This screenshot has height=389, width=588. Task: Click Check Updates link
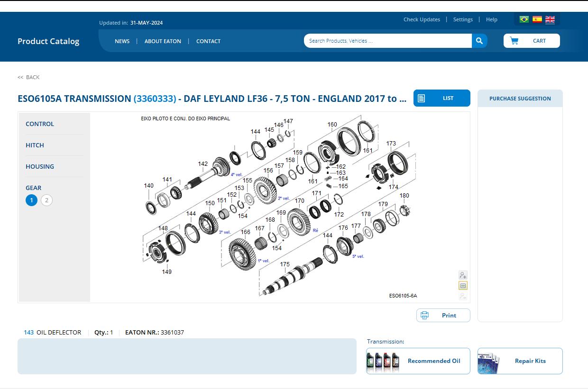coord(422,19)
